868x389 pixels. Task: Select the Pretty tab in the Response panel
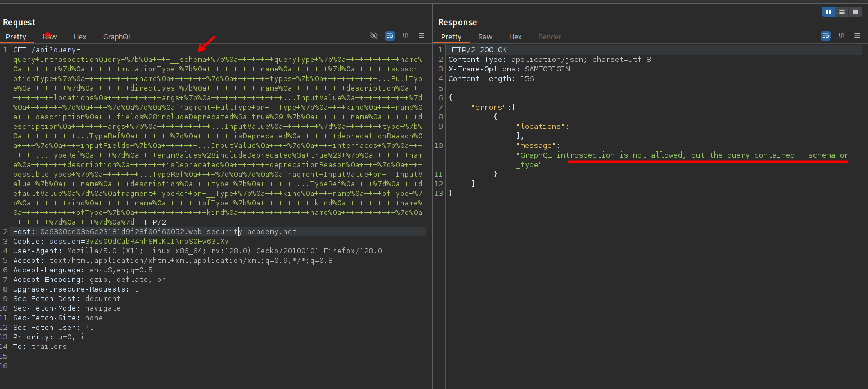point(451,37)
